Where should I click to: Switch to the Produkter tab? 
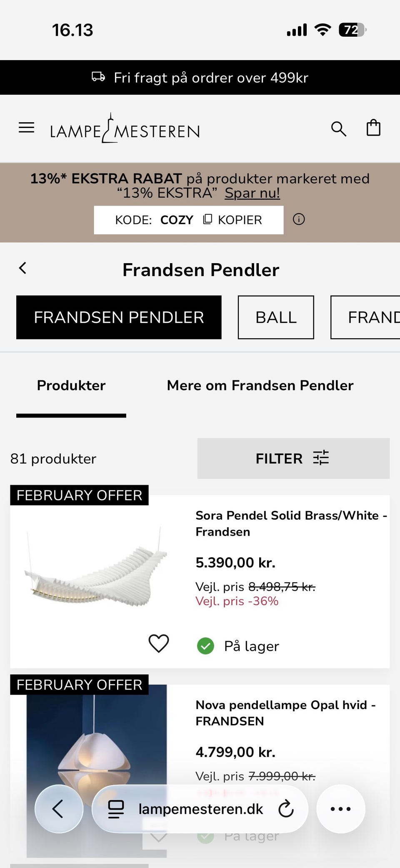tap(71, 385)
